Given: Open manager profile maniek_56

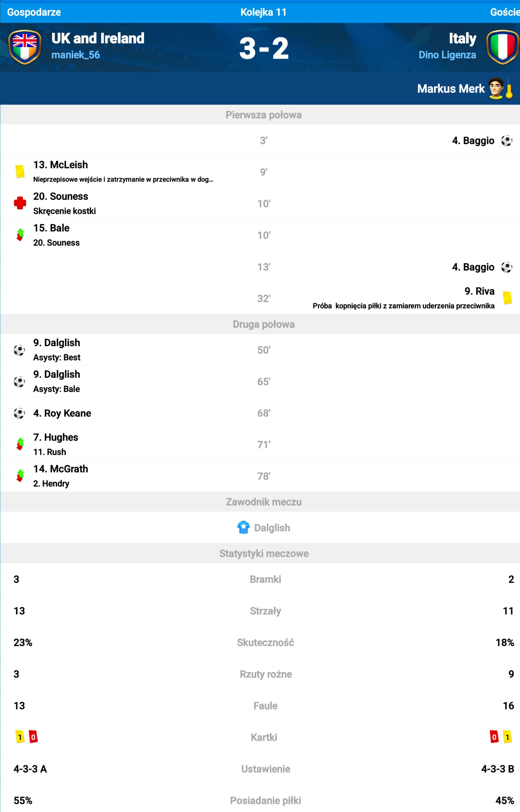Looking at the screenshot, I should (76, 55).
